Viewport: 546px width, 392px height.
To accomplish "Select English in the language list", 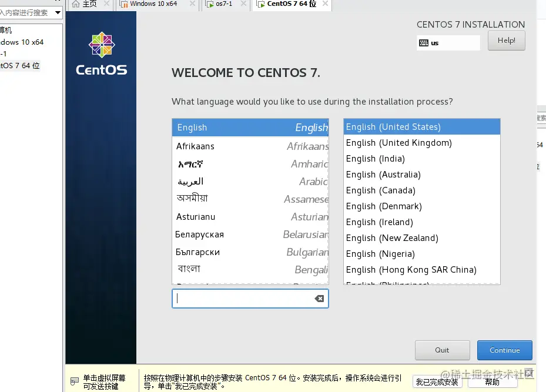I will point(250,128).
